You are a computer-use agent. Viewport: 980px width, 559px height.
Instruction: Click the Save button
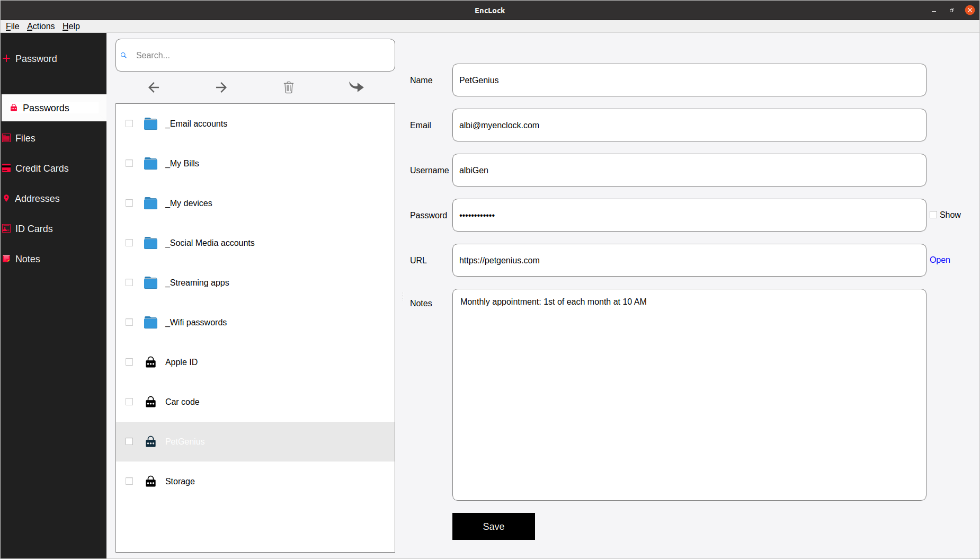(x=494, y=527)
